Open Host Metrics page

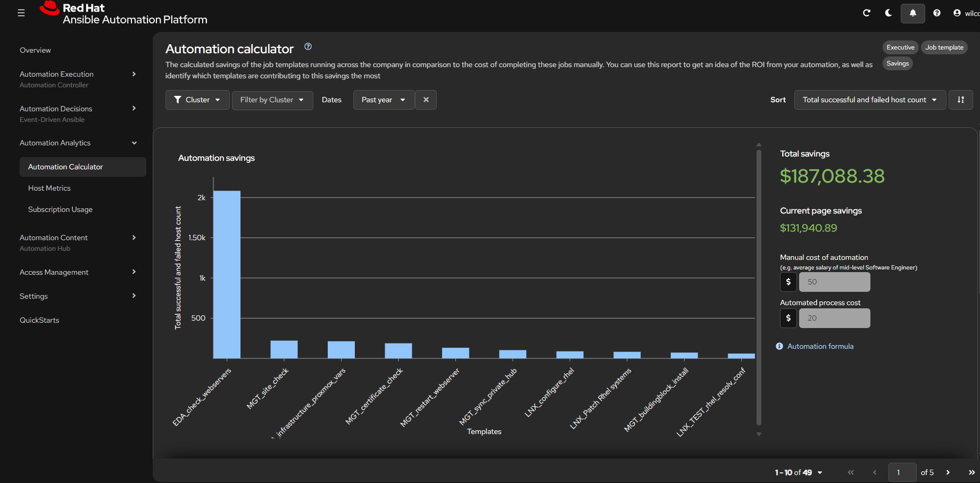49,188
